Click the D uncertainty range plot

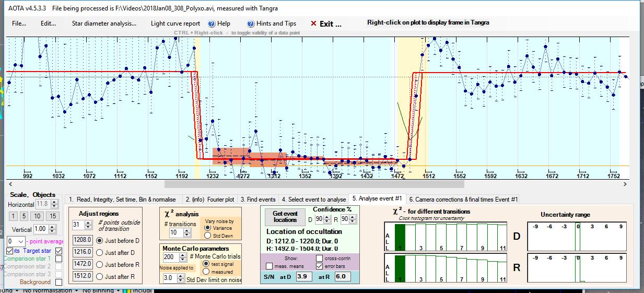tap(578, 237)
